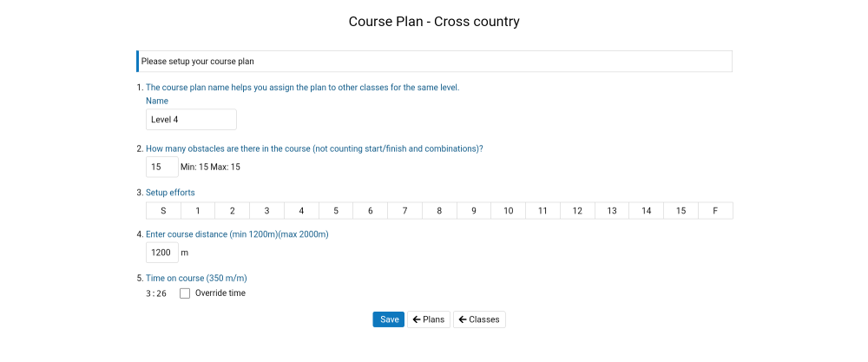Click the obstacle count input field

161,167
